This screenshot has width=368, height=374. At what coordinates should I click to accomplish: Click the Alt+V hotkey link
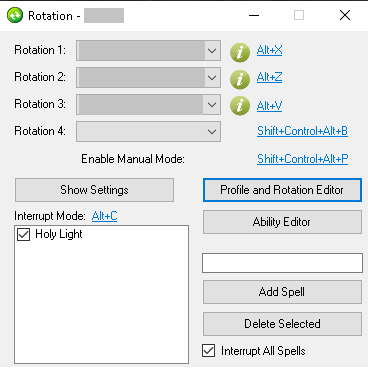pos(269,106)
